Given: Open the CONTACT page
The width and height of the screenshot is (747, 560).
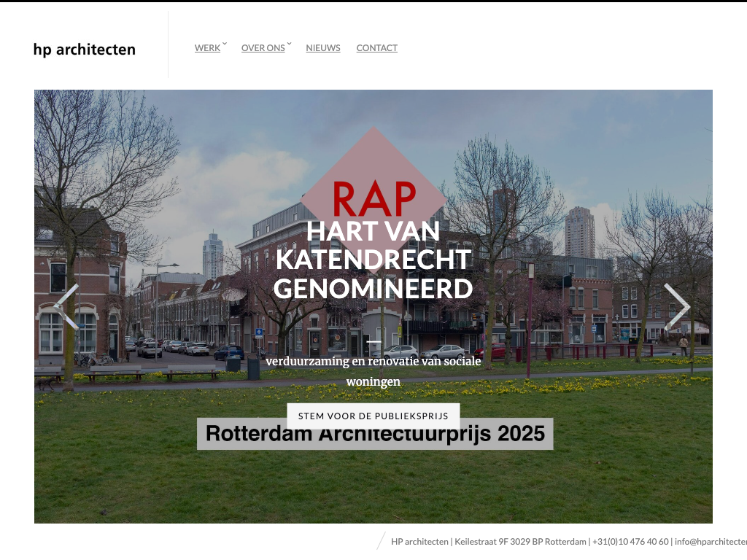Looking at the screenshot, I should (376, 48).
